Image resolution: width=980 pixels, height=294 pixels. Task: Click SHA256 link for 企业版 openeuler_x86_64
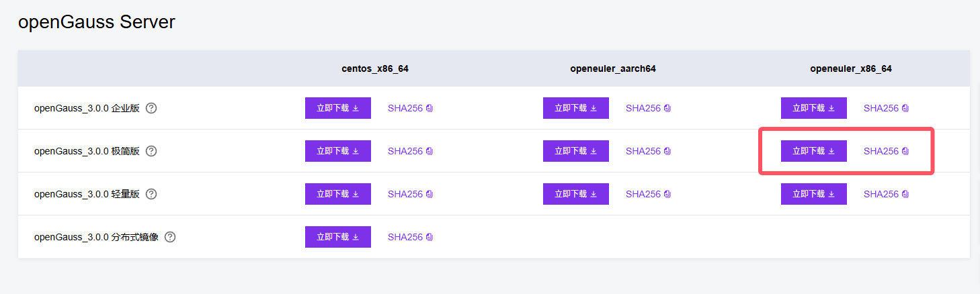[x=881, y=108]
